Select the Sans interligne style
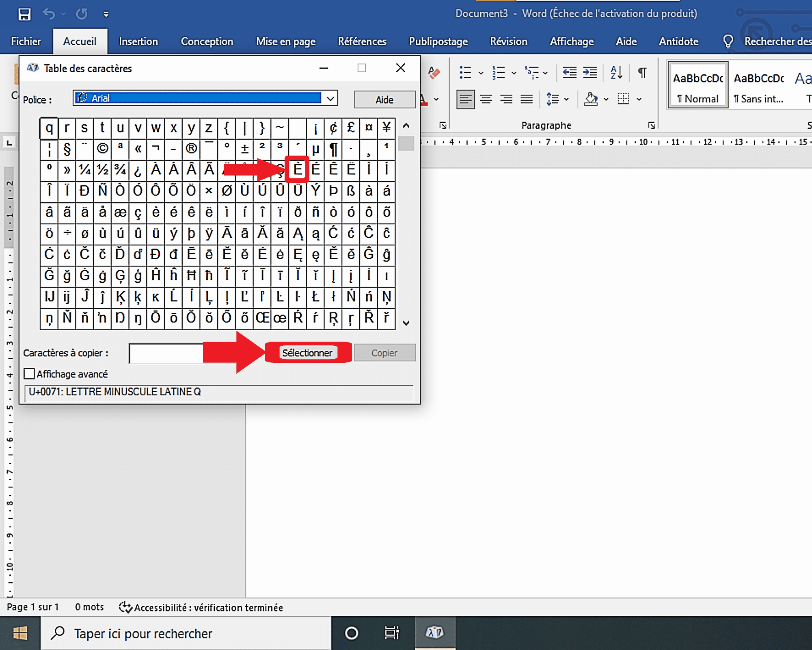812x650 pixels. [x=759, y=85]
